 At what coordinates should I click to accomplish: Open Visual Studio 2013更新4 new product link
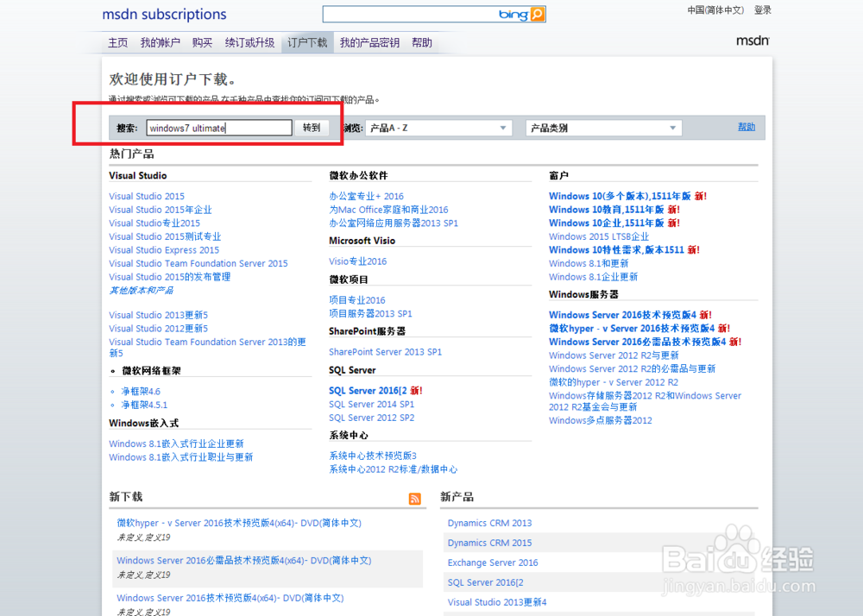pyautogui.click(x=497, y=602)
